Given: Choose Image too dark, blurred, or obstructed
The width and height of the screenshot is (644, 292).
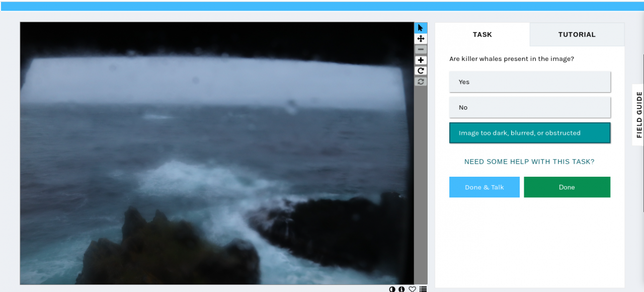Looking at the screenshot, I should (x=530, y=133).
